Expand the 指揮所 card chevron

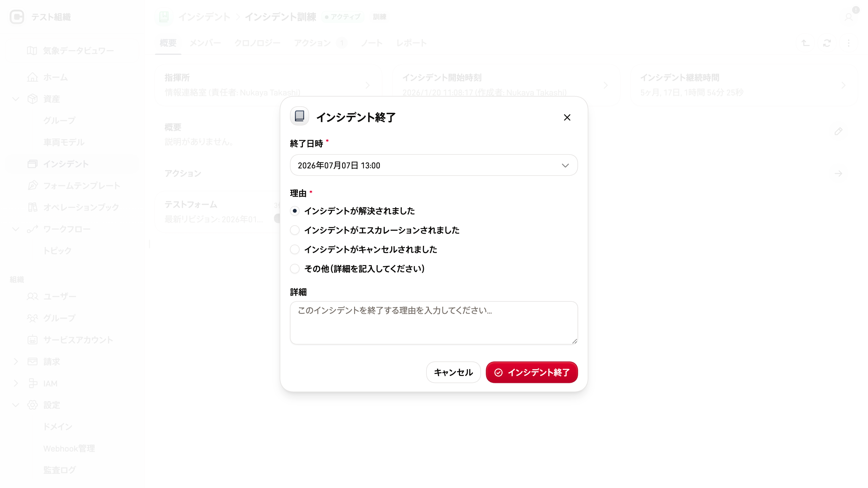point(368,85)
